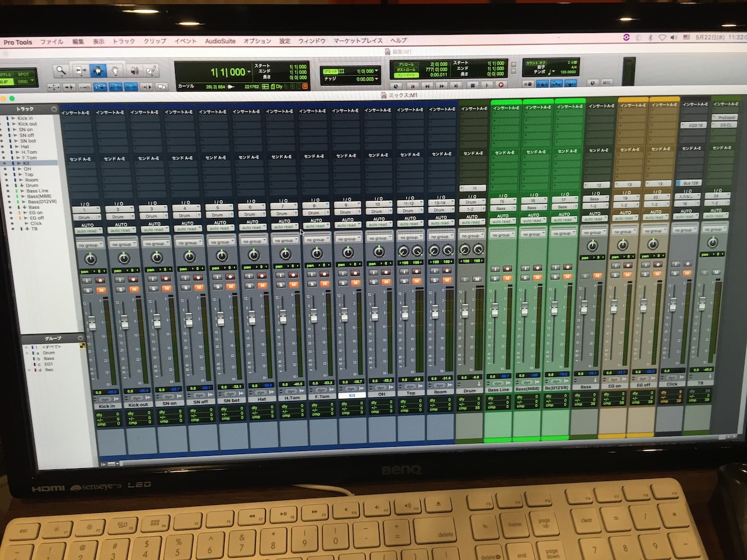This screenshot has height=560, width=747.
Task: Click the Drum track name button
Action: point(470,391)
